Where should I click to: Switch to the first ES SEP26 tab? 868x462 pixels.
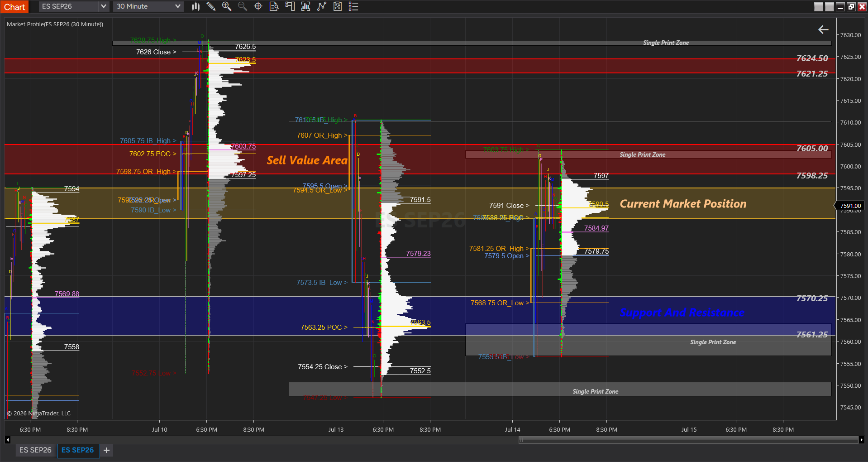tap(35, 450)
